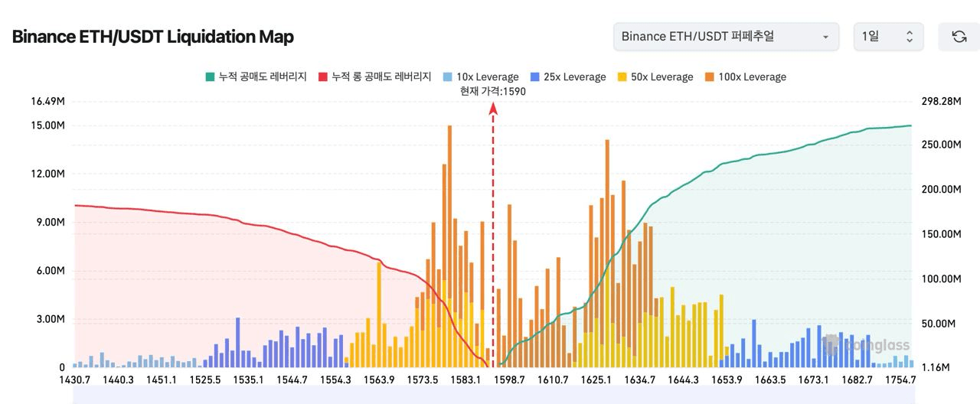Click the Binance ETH/USDT Liquidation Map title
Image resolution: width=980 pixels, height=404 pixels.
click(x=153, y=37)
